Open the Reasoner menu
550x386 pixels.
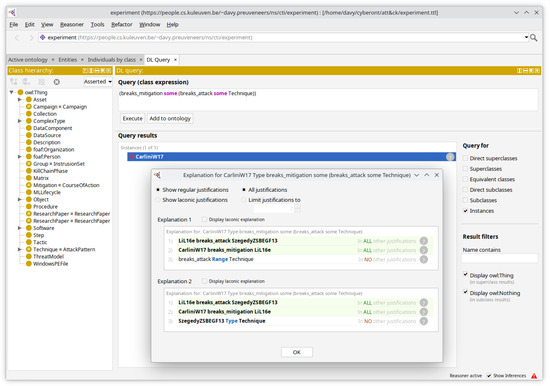click(72, 25)
